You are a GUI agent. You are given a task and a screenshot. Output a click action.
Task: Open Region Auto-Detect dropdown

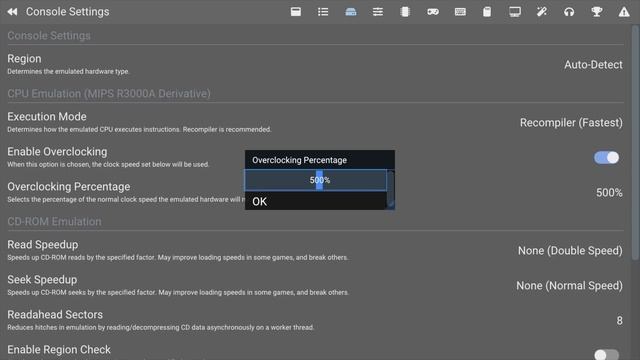(x=593, y=64)
